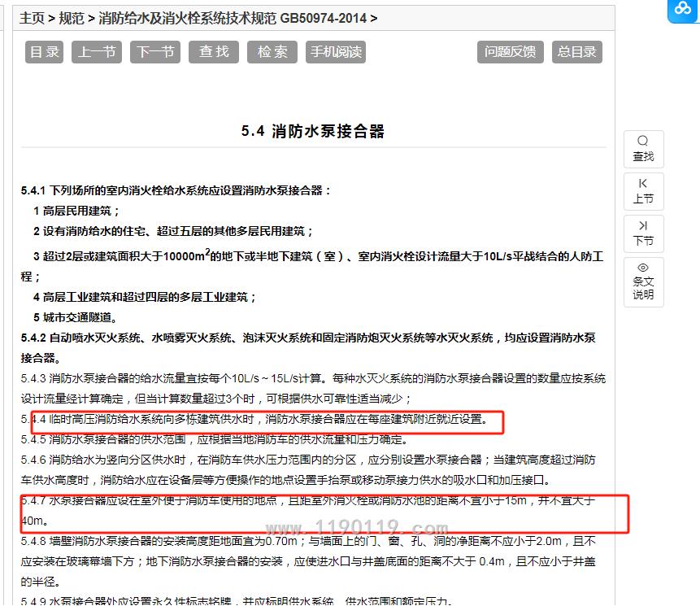Viewport: 700px width, 606px height.
Task: Click the 上一节 button
Action: click(x=97, y=52)
